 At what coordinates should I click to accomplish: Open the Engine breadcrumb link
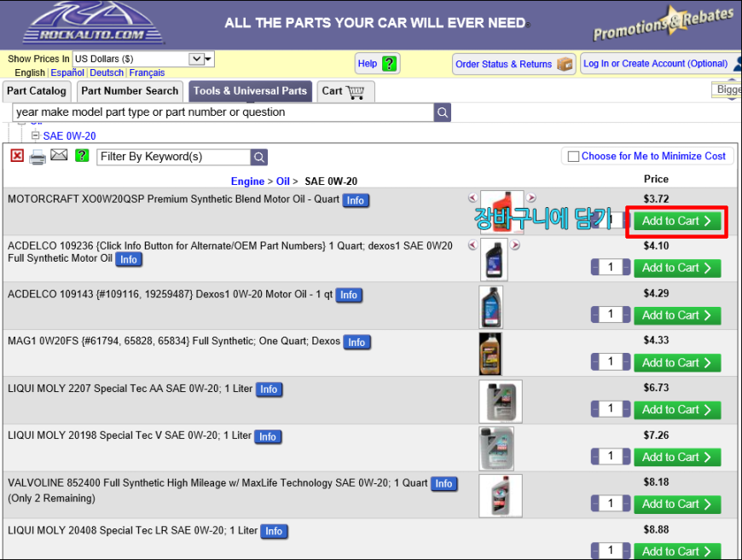point(247,182)
